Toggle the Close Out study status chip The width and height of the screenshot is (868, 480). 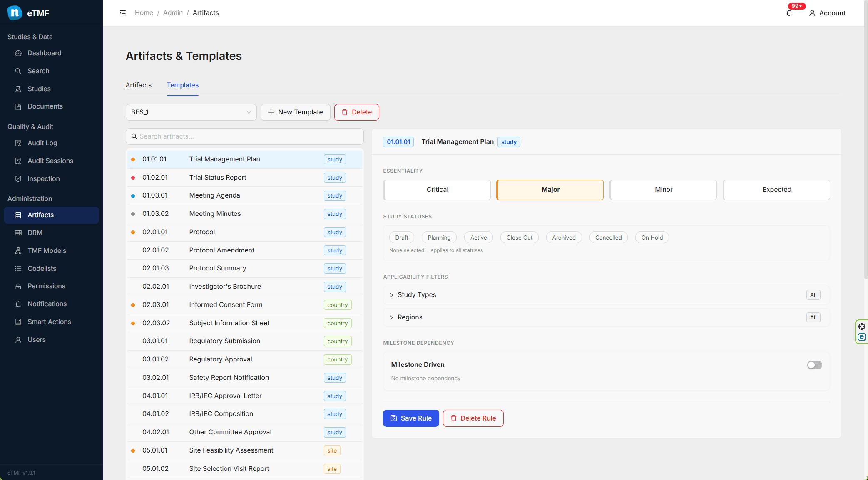point(520,238)
